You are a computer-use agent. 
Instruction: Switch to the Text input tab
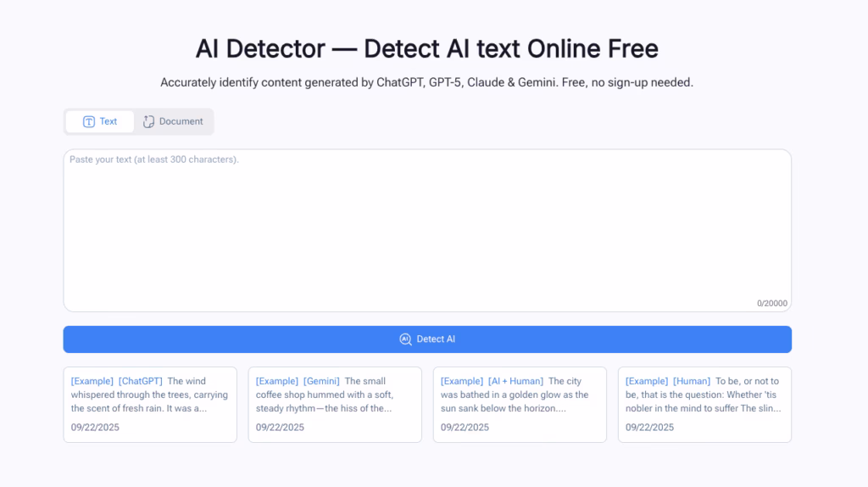point(100,121)
